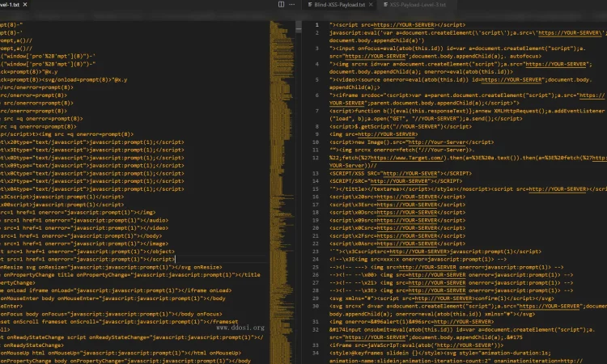Screen dimensions: 607x364
Task: Close the Blind-XSS-Payload.txt tab
Action: pyautogui.click(x=371, y=5)
